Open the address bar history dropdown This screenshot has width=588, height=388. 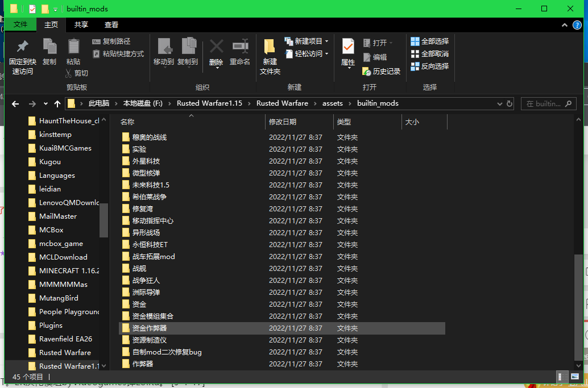point(499,104)
